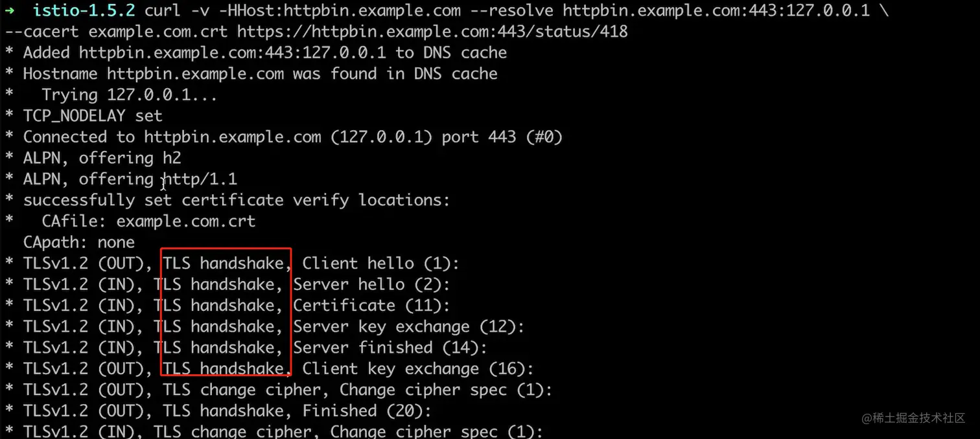
Task: Select the "Added httpbin.example.com" DNS cache line
Action: tap(264, 52)
